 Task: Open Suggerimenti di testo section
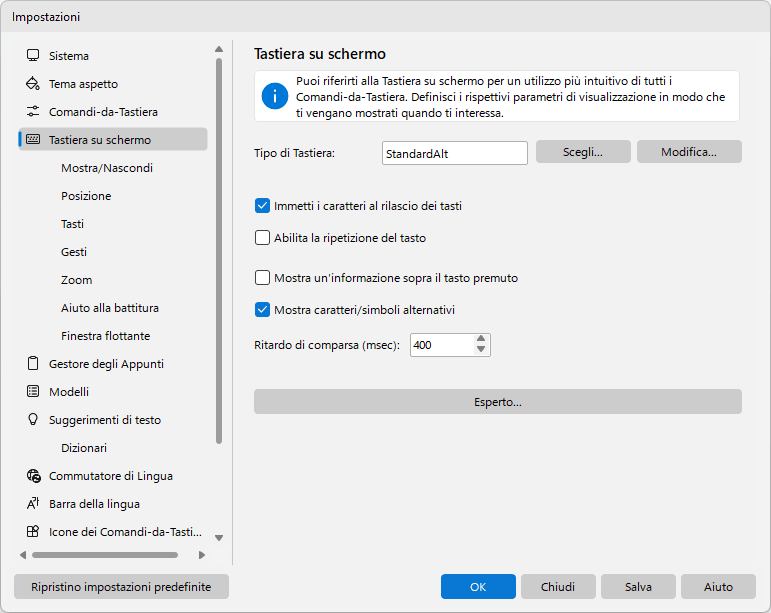(x=113, y=420)
